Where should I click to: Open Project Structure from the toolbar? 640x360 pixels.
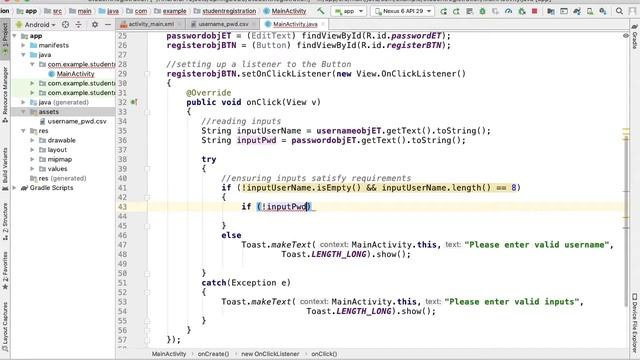tap(551, 11)
